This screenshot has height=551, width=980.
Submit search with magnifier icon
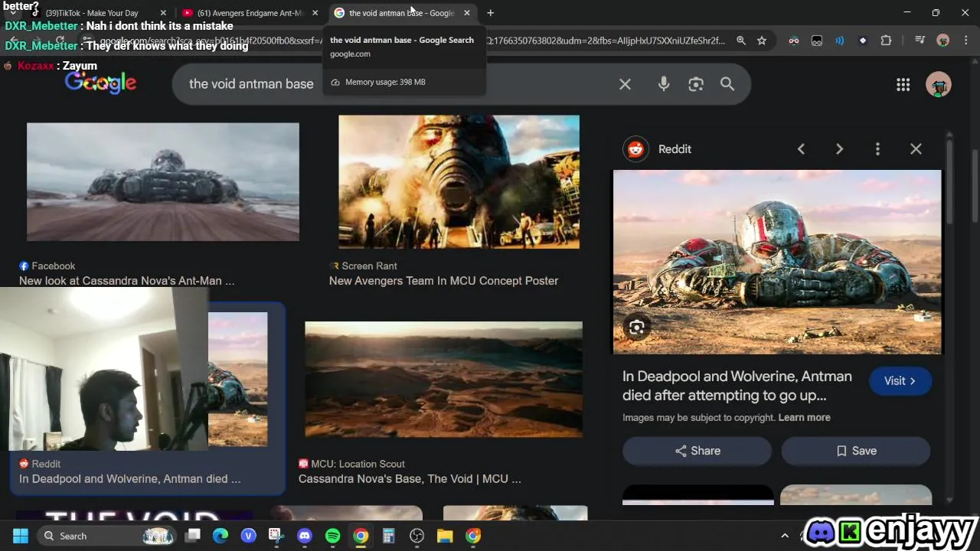pyautogui.click(x=727, y=84)
